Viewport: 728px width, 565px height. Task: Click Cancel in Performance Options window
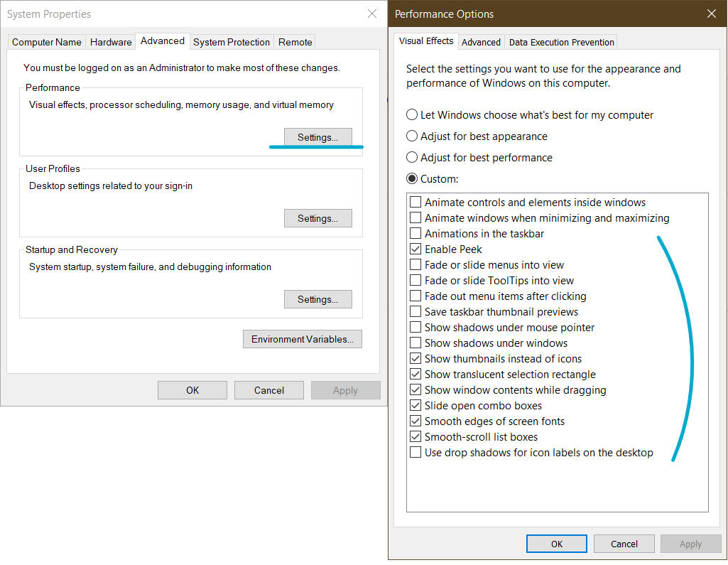tap(624, 544)
